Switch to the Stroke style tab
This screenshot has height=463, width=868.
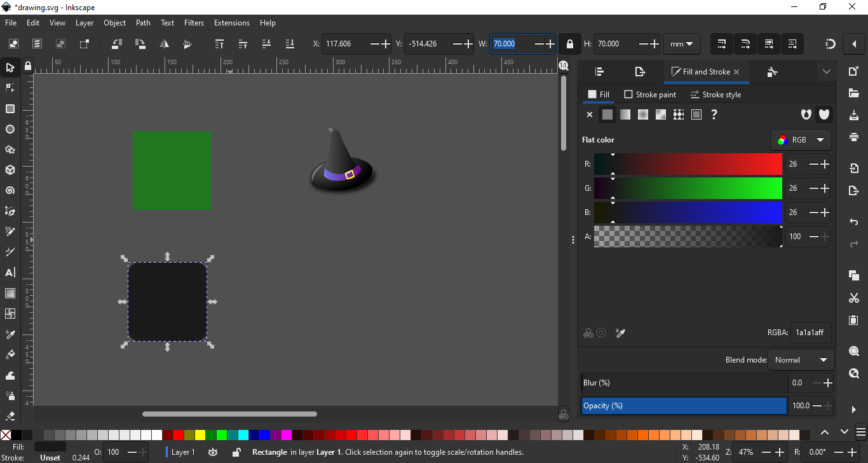point(715,95)
